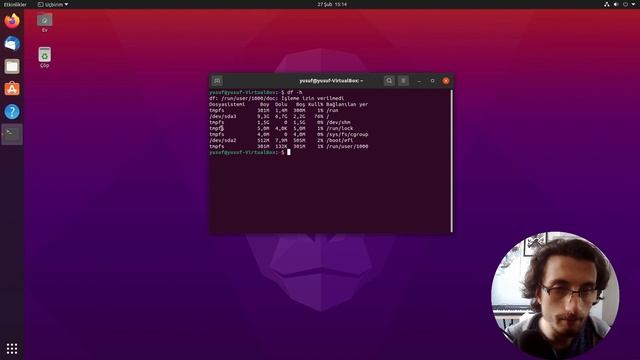Click the Bağlanılan yer column header
Screen dimensions: 640x360
(347, 104)
